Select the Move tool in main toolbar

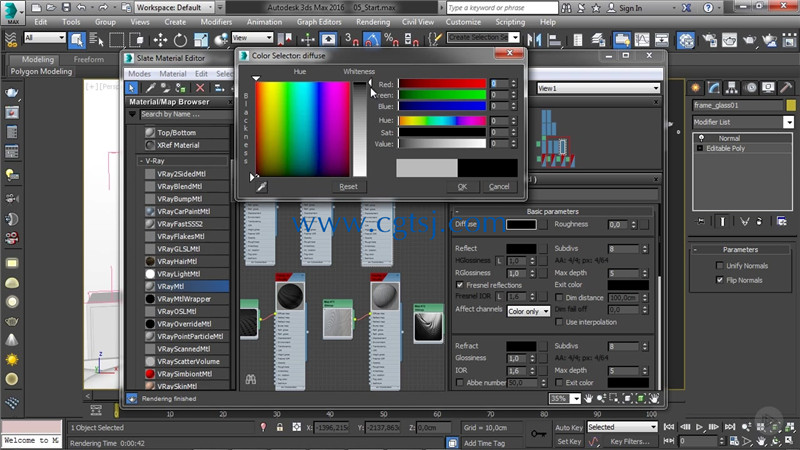point(160,40)
